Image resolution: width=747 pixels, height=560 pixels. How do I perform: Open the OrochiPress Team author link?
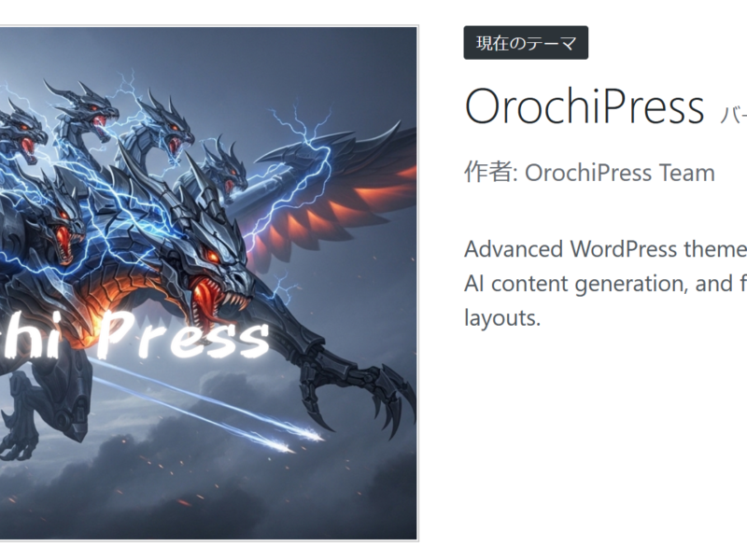coord(620,173)
